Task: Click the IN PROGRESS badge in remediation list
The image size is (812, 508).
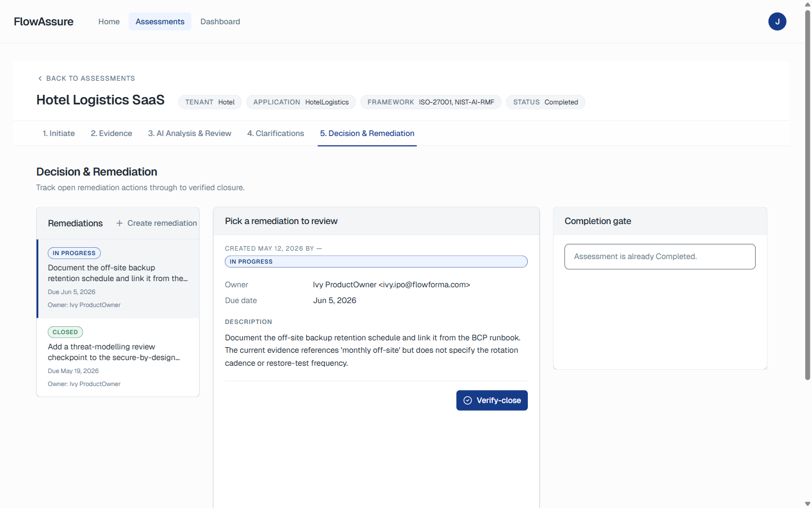Action: pos(74,253)
